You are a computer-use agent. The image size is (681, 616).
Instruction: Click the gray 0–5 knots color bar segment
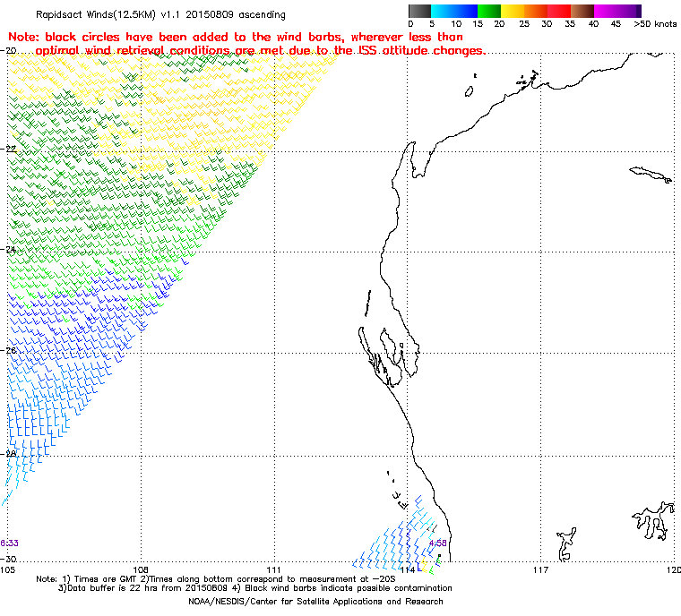click(419, 11)
